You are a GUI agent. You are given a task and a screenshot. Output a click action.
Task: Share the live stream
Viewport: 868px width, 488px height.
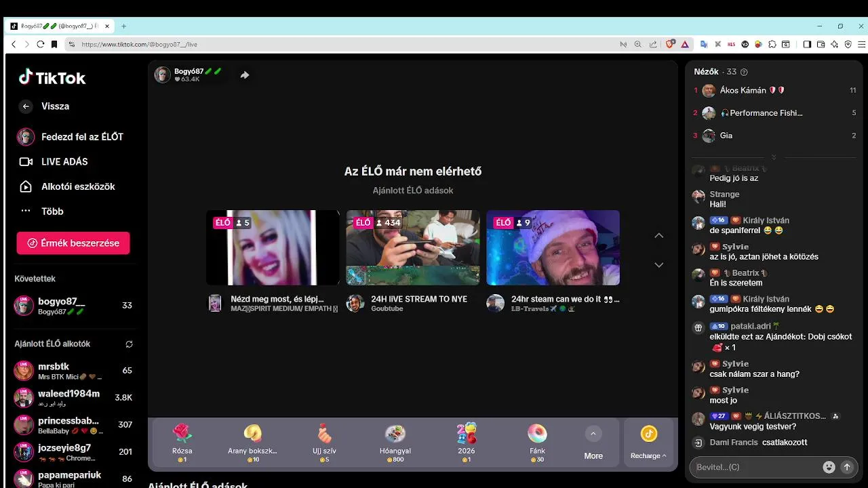coord(245,75)
